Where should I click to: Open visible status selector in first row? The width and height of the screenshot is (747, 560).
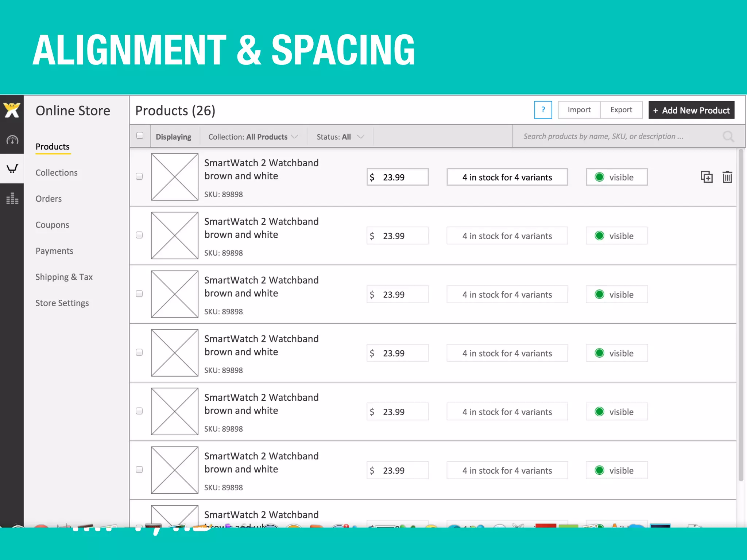(x=617, y=177)
